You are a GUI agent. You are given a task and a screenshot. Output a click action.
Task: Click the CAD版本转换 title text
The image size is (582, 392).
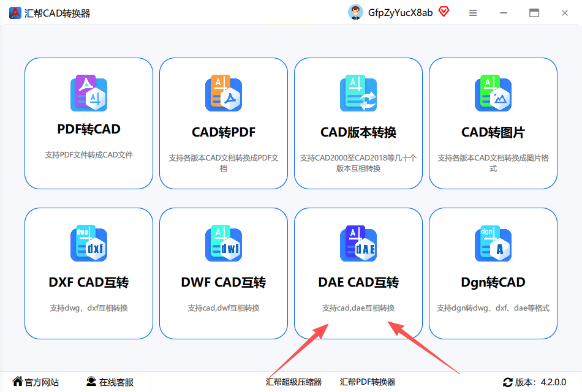(358, 132)
